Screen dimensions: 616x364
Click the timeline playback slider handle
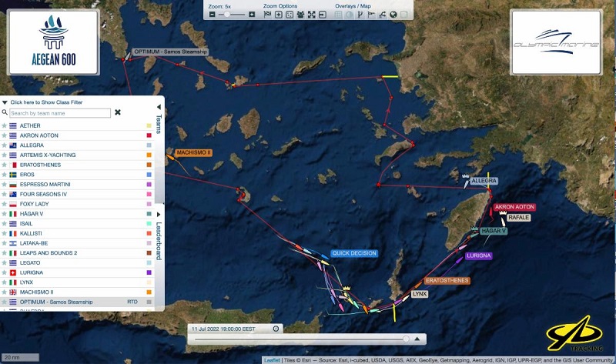(406, 338)
